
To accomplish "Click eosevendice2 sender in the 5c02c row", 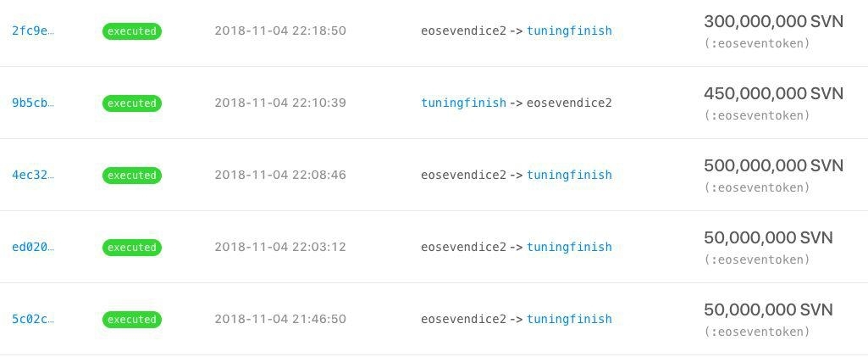I will click(463, 320).
